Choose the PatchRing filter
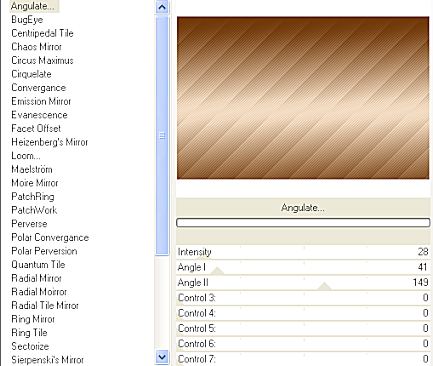The height and width of the screenshot is (366, 433). (33, 197)
